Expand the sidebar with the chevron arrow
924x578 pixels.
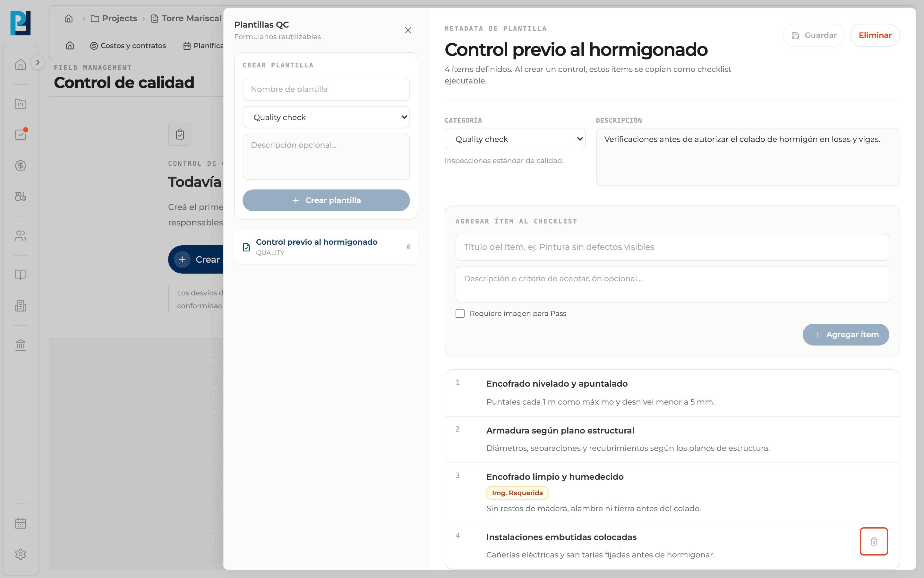[x=38, y=62]
